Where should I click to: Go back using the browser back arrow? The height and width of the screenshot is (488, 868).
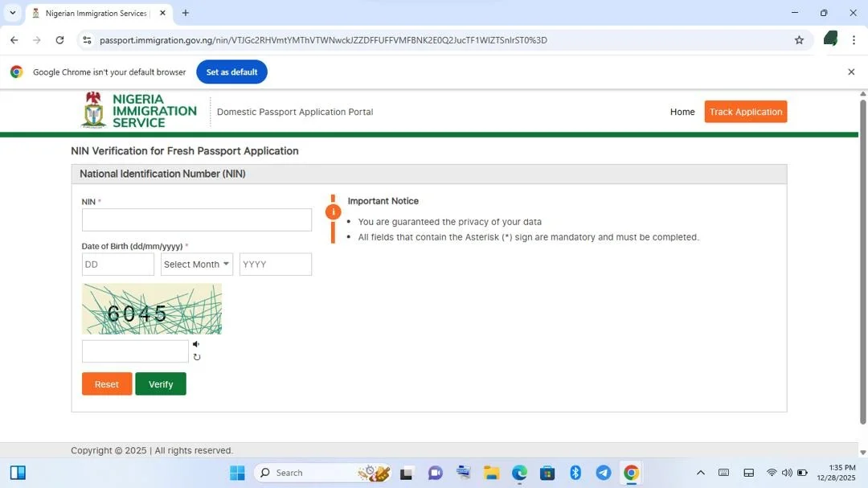click(x=14, y=39)
